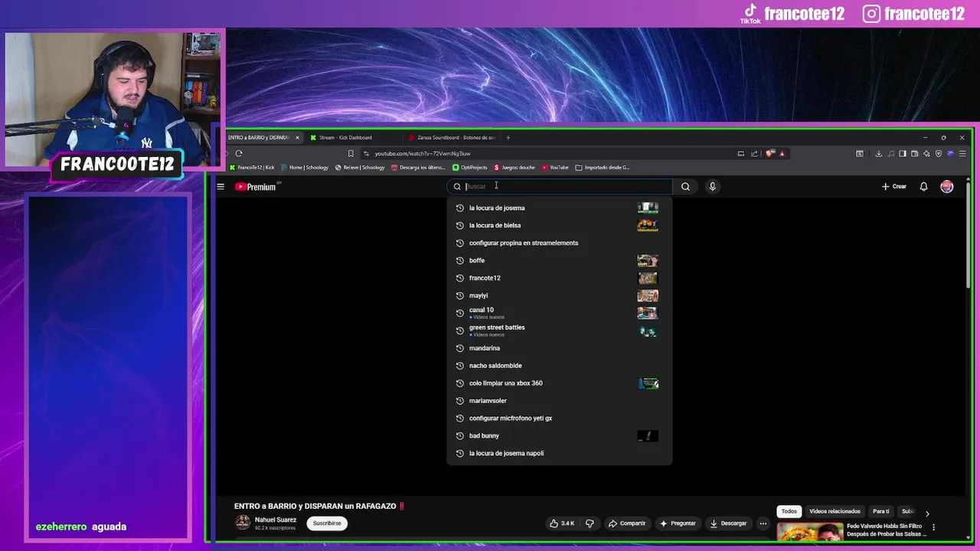Open Home | Schoology bookmark
The height and width of the screenshot is (551, 980).
(x=305, y=168)
